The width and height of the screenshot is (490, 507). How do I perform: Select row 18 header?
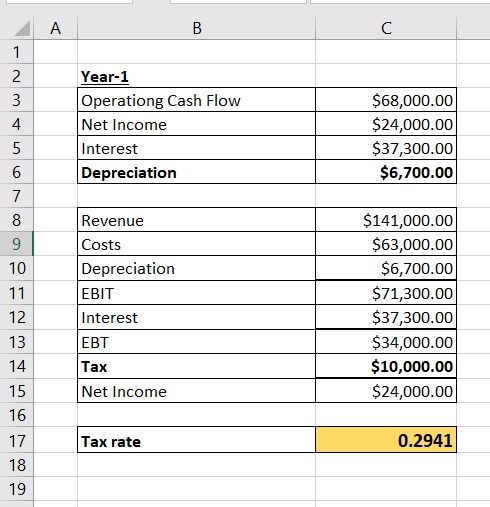coord(16,465)
